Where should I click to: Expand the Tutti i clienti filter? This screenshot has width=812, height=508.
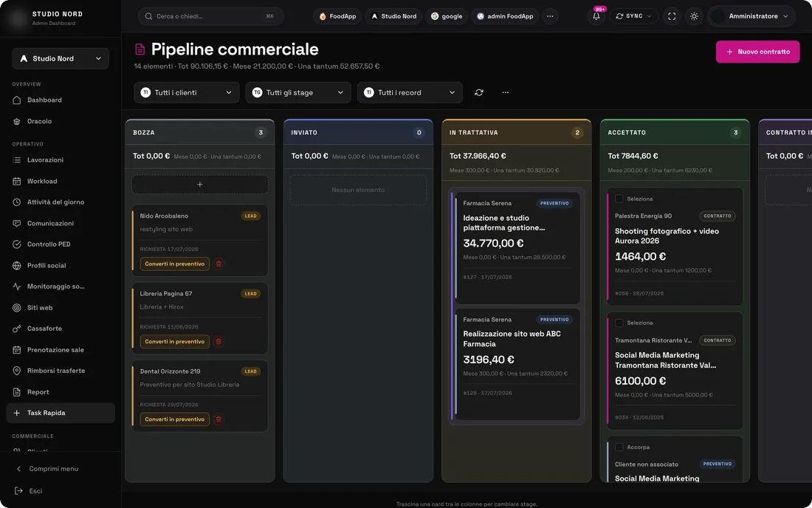point(187,92)
